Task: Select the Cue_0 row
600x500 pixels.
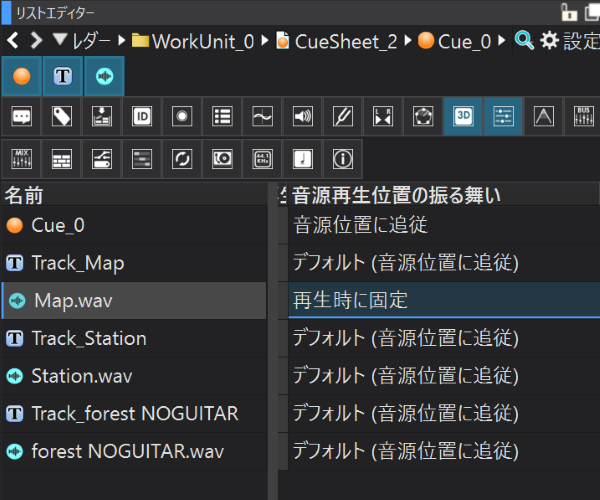Action: click(x=134, y=225)
